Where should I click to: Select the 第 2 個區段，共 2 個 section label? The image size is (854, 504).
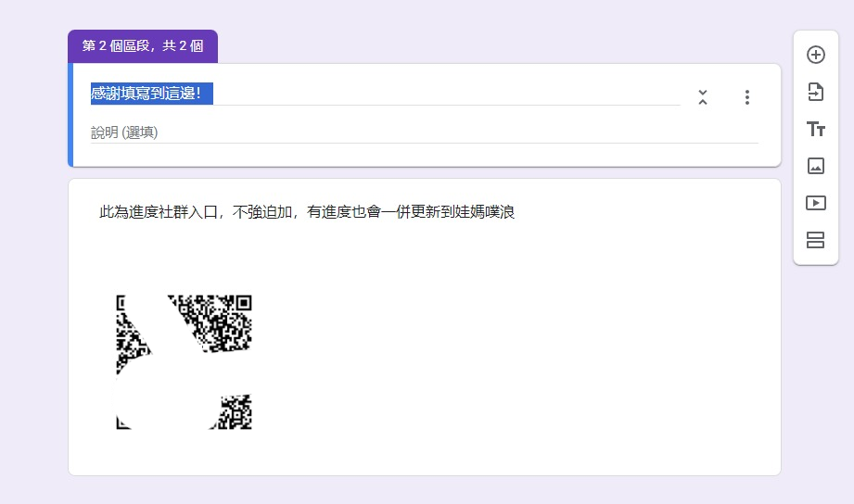143,46
